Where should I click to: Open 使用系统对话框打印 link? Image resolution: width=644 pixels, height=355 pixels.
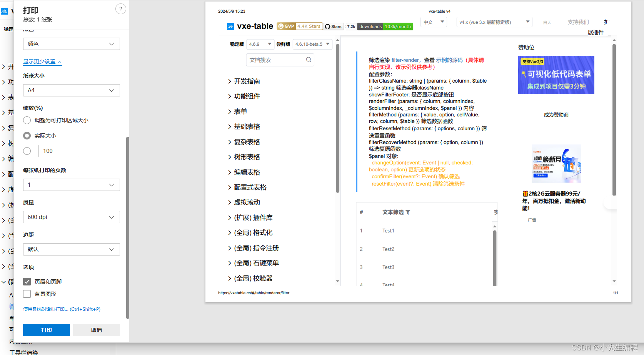(61, 309)
